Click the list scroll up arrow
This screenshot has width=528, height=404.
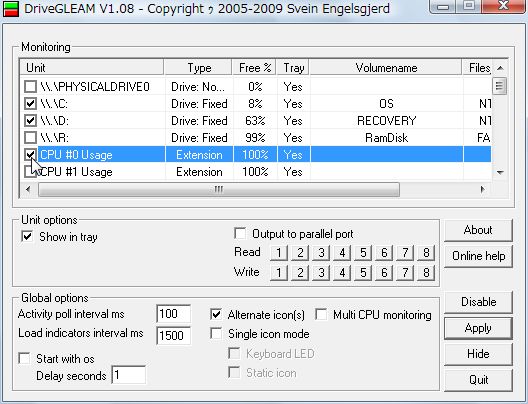pos(500,68)
